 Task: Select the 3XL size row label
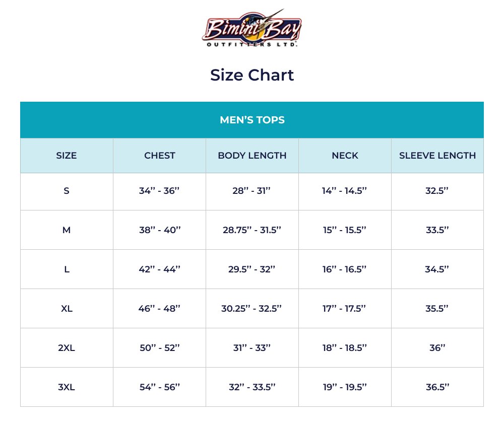pos(67,387)
